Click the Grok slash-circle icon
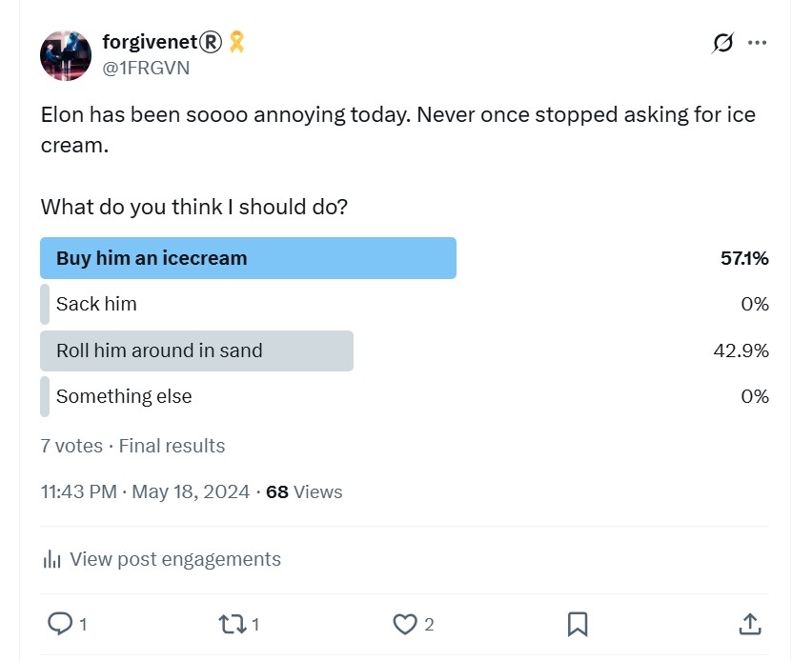 click(x=722, y=43)
